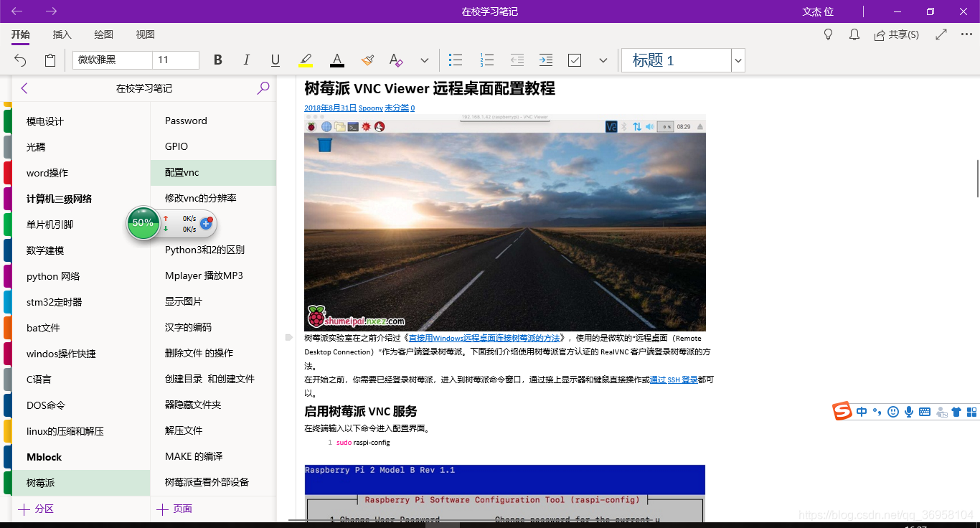Open the lightbulb Tell Me icon
Viewport: 980px width, 528px height.
pyautogui.click(x=828, y=34)
